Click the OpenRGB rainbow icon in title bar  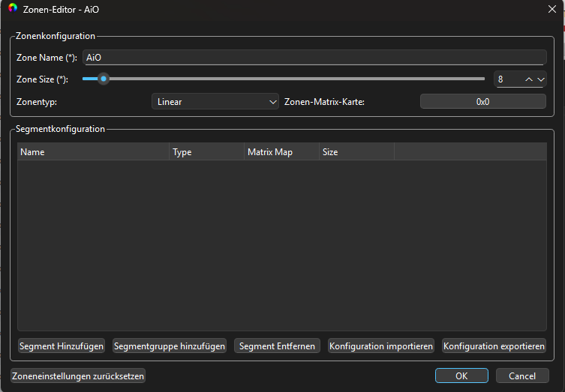tap(13, 8)
